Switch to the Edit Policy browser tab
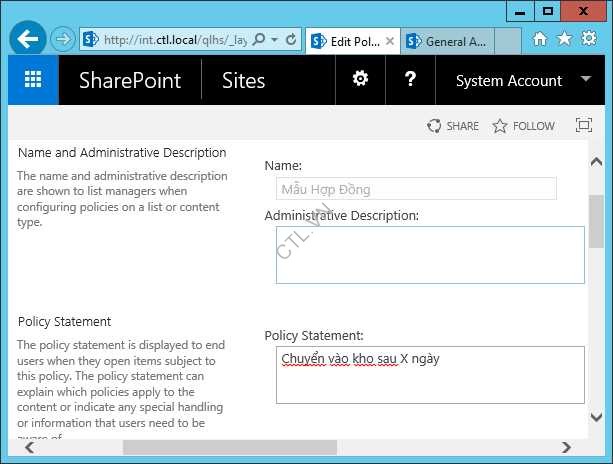This screenshot has width=613, height=464. click(345, 41)
